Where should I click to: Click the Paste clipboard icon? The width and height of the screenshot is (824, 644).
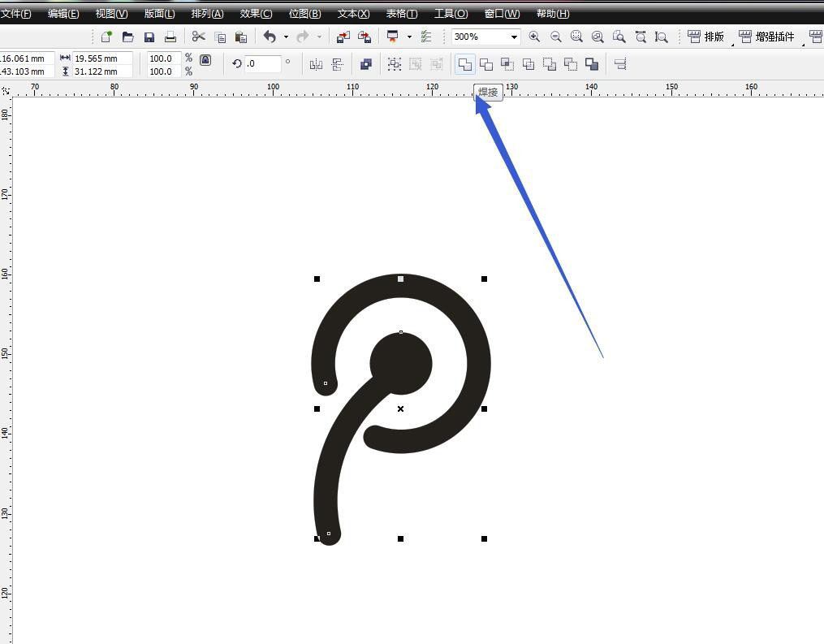click(x=241, y=37)
